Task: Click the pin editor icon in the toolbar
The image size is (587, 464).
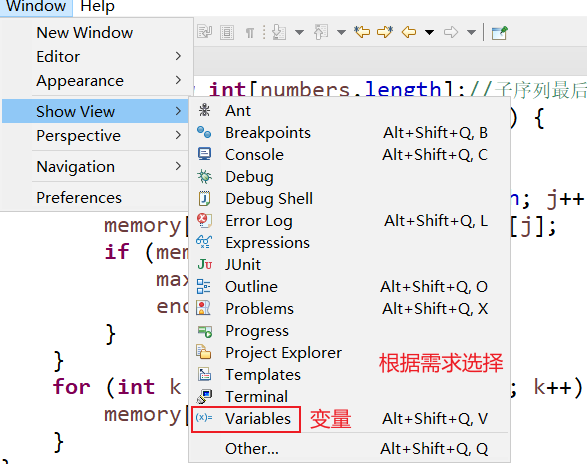Action: 499,33
